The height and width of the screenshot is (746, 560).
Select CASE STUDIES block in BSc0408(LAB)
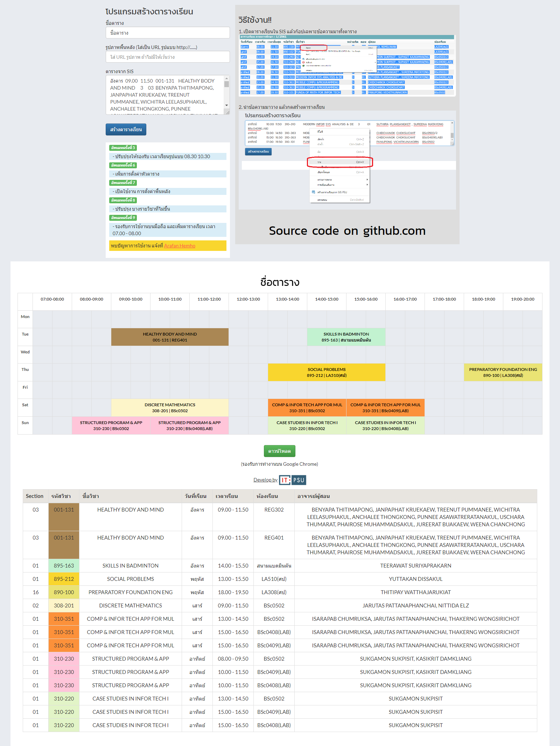click(385, 425)
